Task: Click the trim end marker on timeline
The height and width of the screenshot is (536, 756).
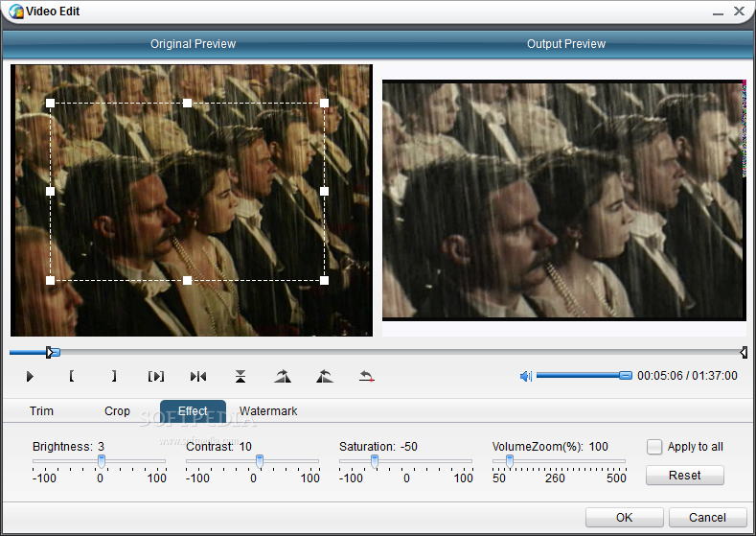Action: (x=744, y=353)
